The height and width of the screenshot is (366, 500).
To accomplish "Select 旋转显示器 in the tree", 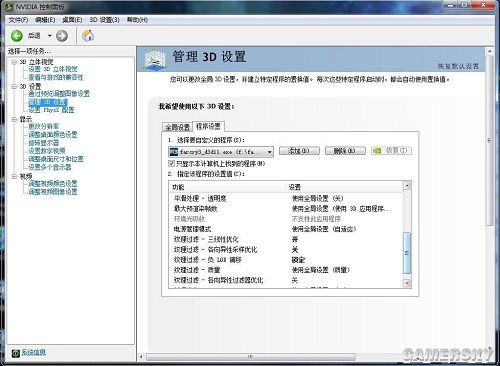I will 43,143.
